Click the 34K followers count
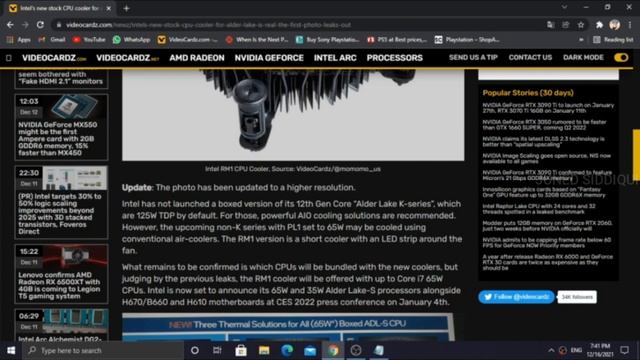 click(x=577, y=297)
